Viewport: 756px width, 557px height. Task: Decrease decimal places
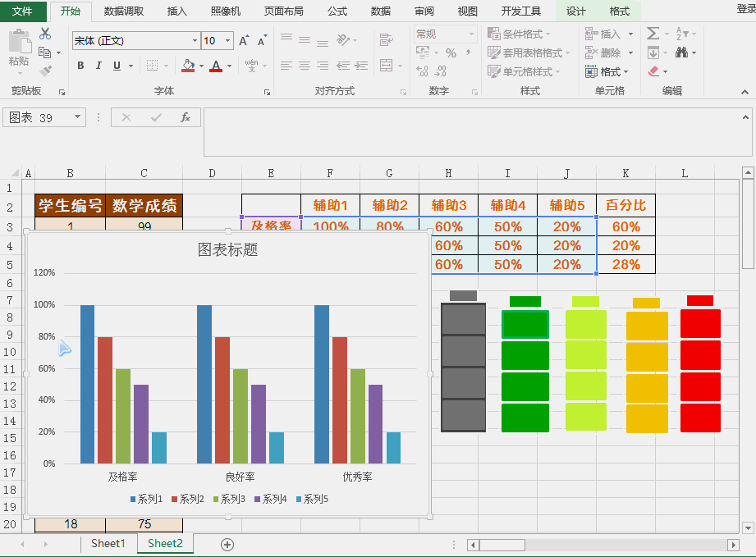click(x=441, y=71)
